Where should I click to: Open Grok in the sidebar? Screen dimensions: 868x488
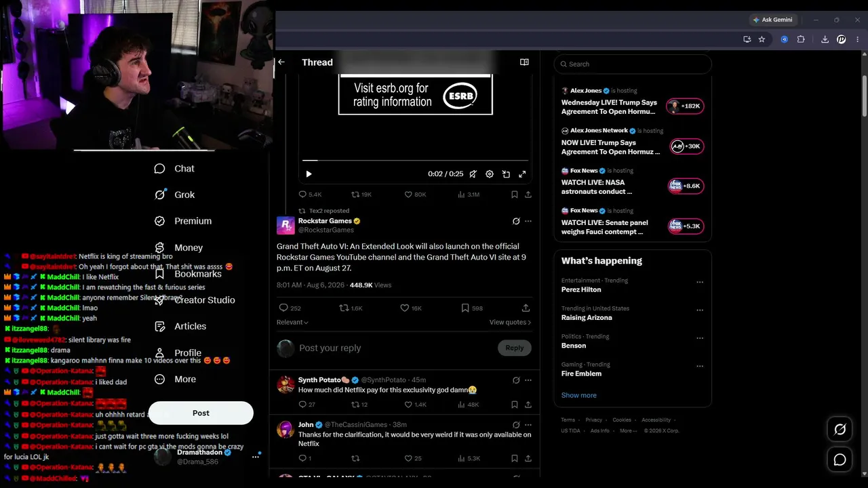click(174, 195)
